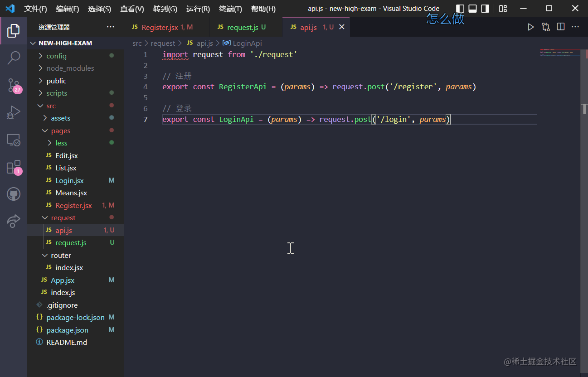Expand the public folder
Screen dimensions: 588x377
tap(56, 81)
